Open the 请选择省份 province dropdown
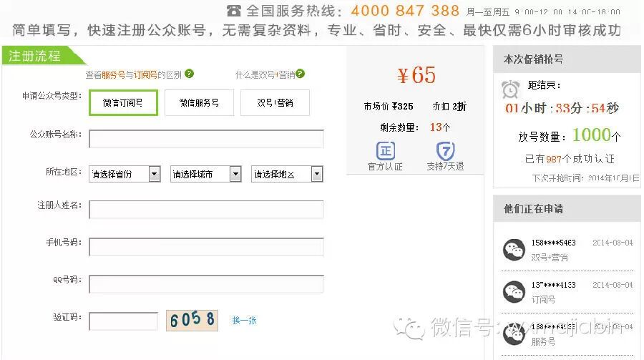Screen dimensions: 644x360 point(125,174)
